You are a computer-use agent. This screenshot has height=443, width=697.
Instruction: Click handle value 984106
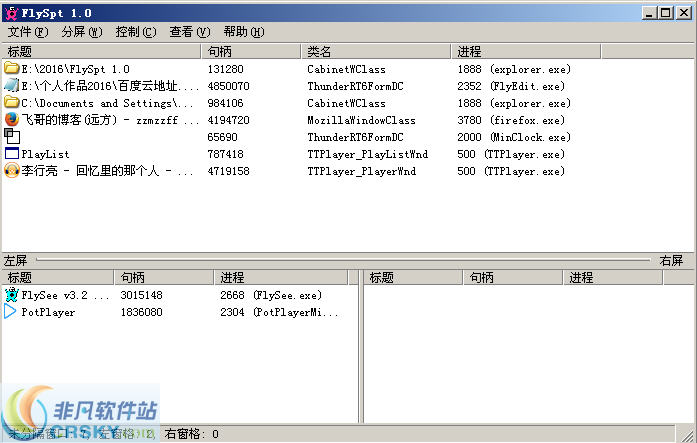[225, 103]
